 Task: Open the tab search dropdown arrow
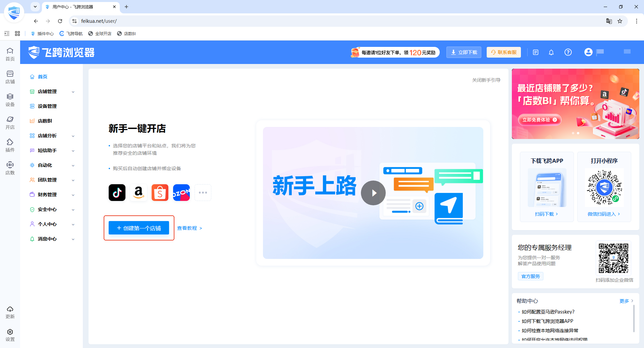click(x=35, y=7)
